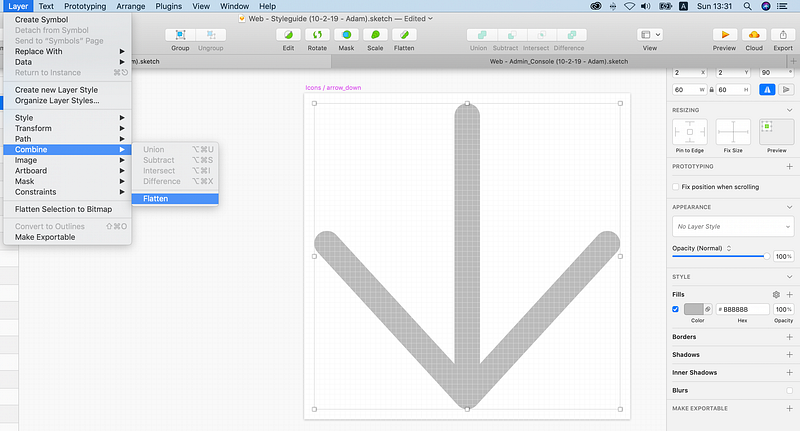Add a new document tab
This screenshot has height=431, width=800.
[793, 61]
